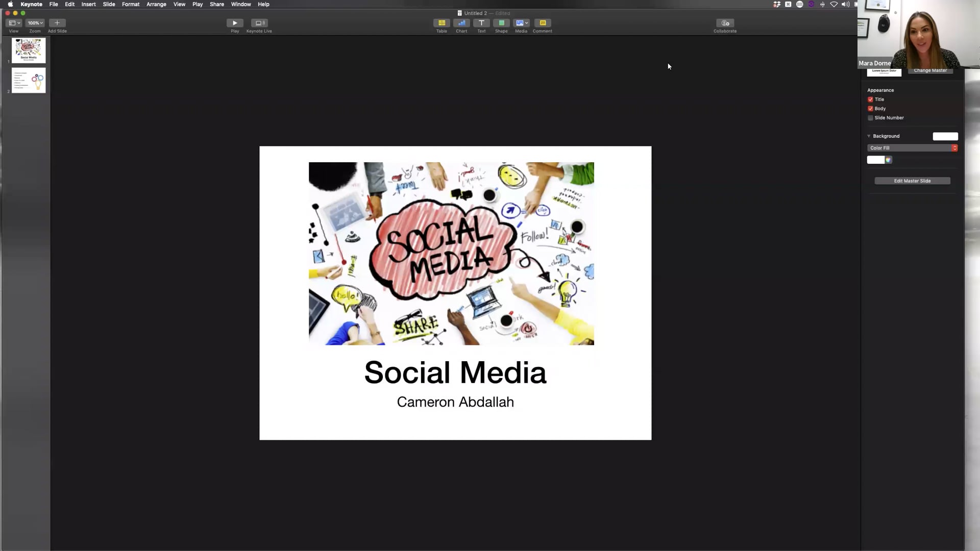Click the Change Master button
Image resolution: width=980 pixels, height=551 pixels.
pos(930,70)
